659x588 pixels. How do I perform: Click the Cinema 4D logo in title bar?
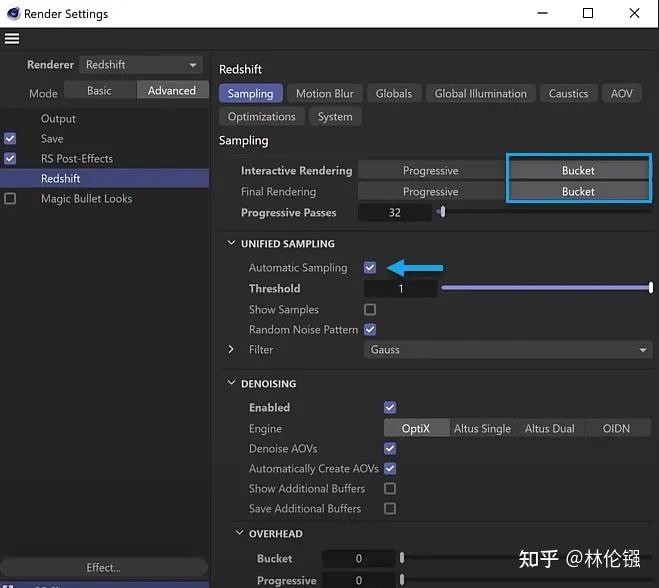pyautogui.click(x=13, y=13)
